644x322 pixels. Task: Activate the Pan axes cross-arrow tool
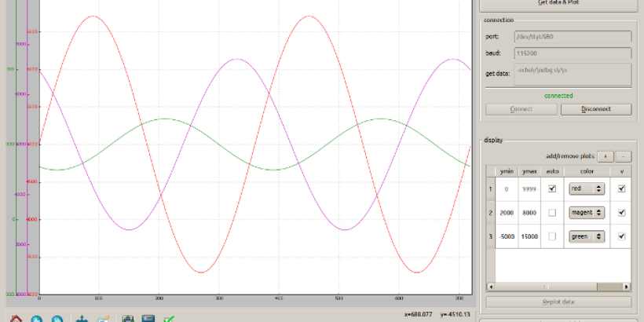tap(82, 319)
